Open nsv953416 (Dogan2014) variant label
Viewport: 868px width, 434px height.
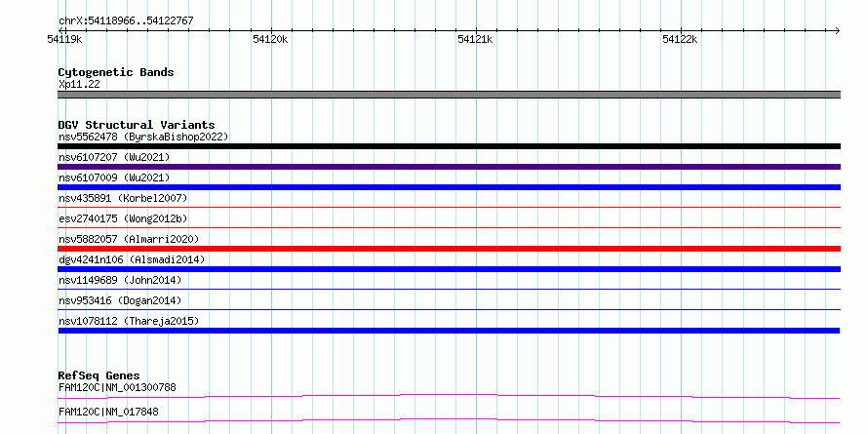coord(120,300)
